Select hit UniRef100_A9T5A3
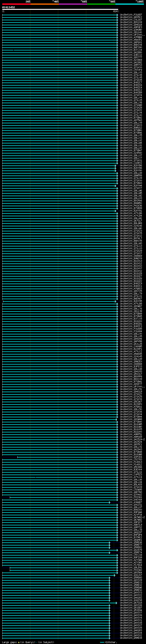Viewport: 146px width, 644px height. coord(131,120)
